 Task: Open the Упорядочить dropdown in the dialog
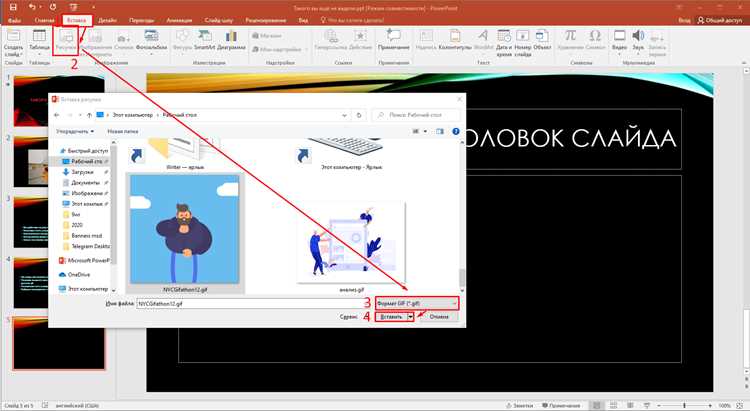75,131
